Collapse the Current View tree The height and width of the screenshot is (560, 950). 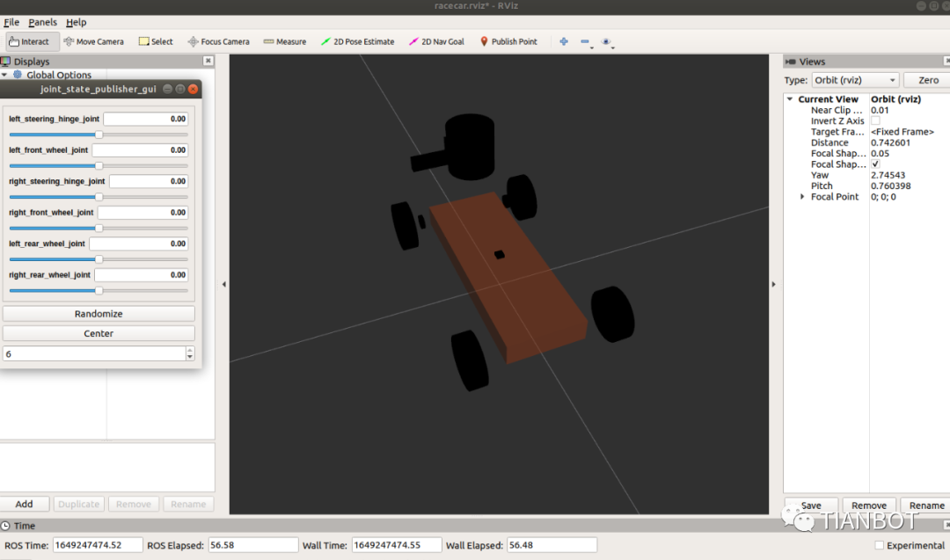[790, 98]
